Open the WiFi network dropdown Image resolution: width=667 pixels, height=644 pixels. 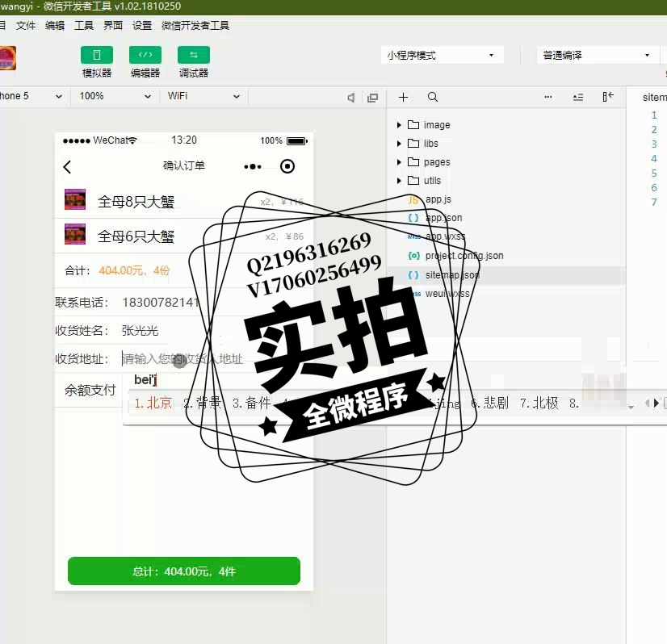[x=203, y=96]
